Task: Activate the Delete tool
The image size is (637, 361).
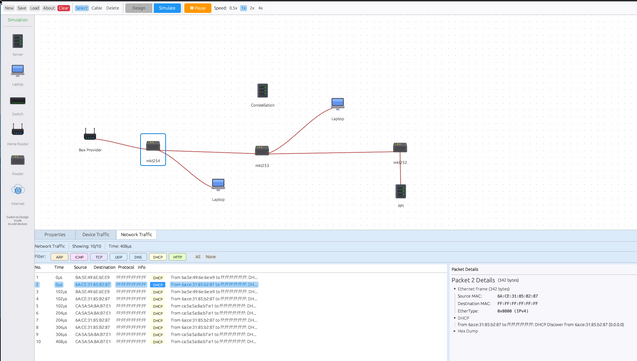Action: 113,8
